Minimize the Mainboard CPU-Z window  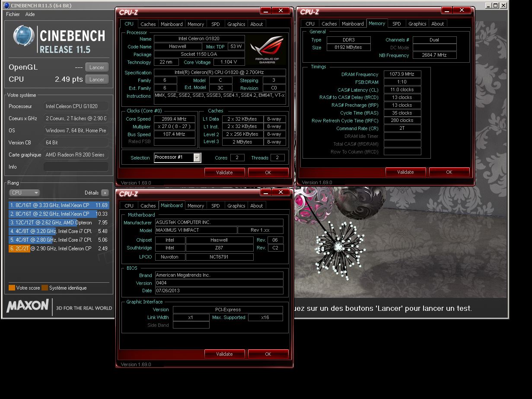pyautogui.click(x=266, y=192)
